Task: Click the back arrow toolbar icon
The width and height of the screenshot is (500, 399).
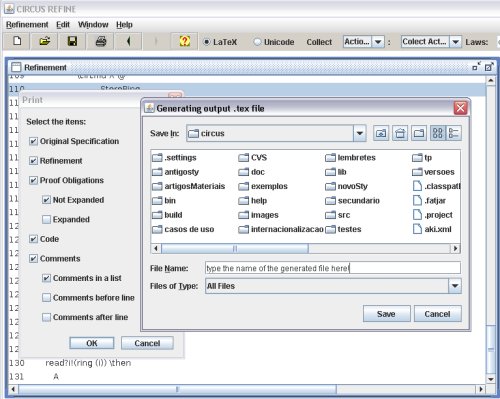Action: 129,41
